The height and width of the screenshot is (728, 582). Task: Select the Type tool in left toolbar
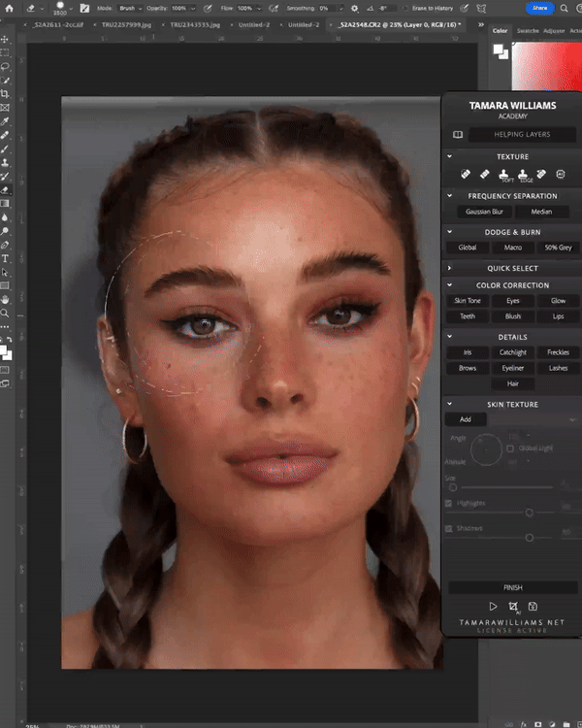coord(6,259)
